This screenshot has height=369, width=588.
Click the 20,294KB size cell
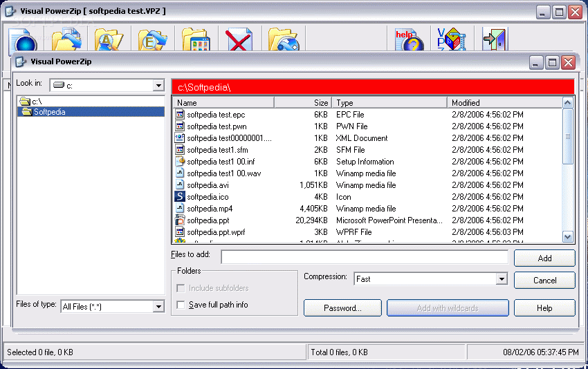(311, 220)
